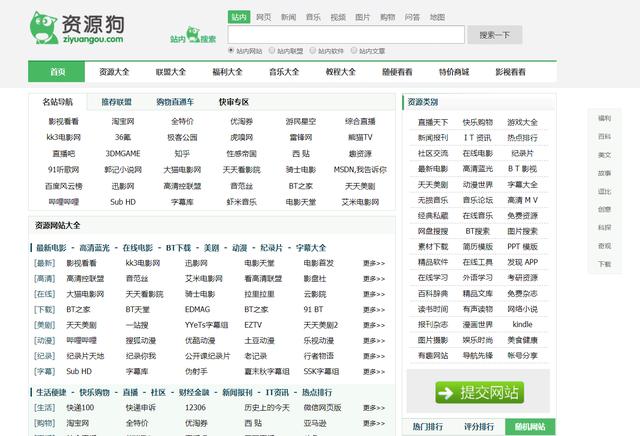Go to 首页 in the navigation bar
640x436 pixels.
pyautogui.click(x=57, y=72)
